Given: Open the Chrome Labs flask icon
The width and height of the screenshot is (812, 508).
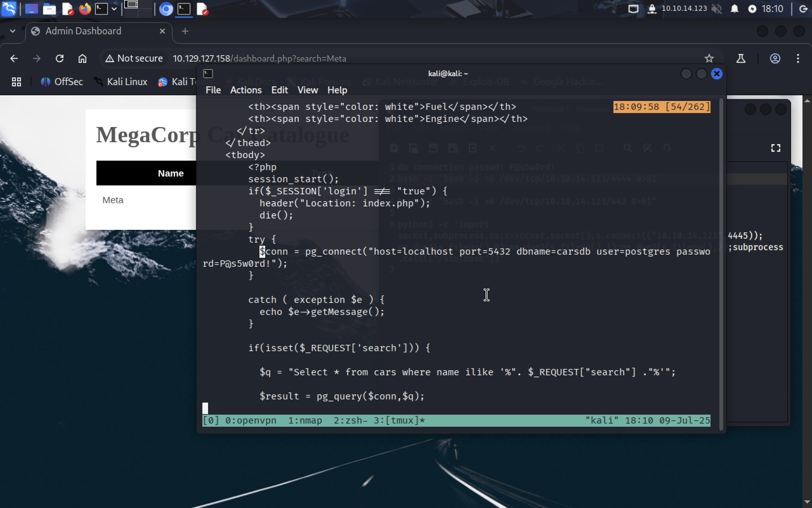Looking at the screenshot, I should 741,58.
